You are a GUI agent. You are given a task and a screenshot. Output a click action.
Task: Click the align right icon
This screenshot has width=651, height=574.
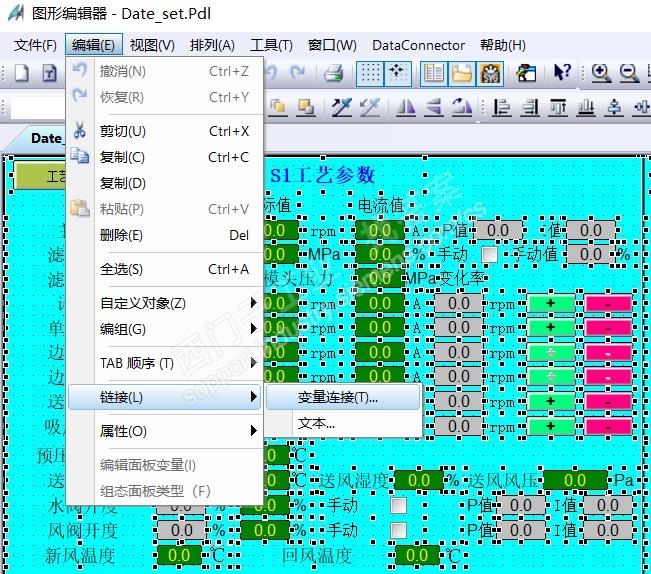530,107
